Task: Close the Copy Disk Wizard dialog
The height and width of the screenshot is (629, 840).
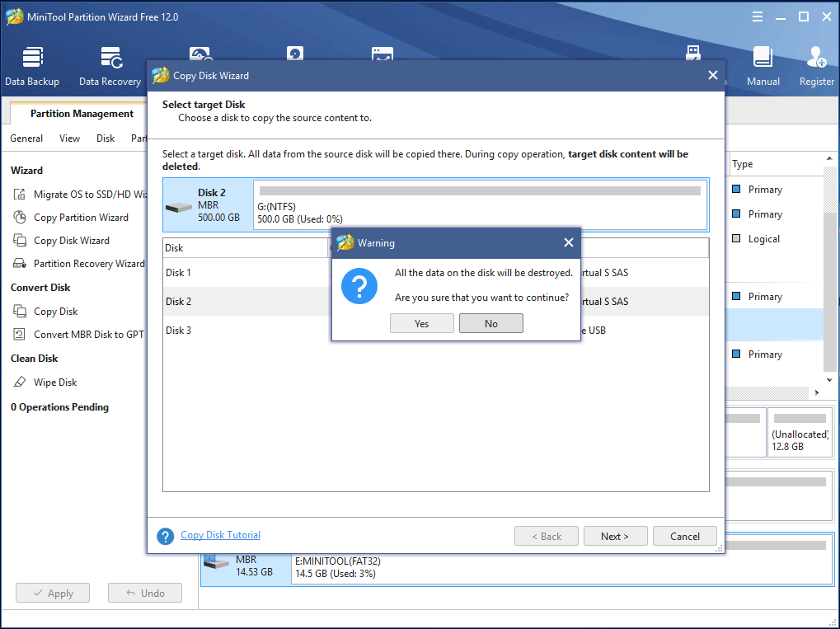Action: (712, 75)
